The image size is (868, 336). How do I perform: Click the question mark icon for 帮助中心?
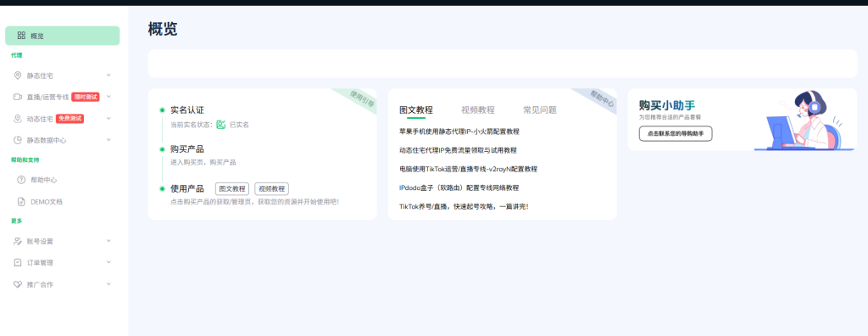click(21, 180)
